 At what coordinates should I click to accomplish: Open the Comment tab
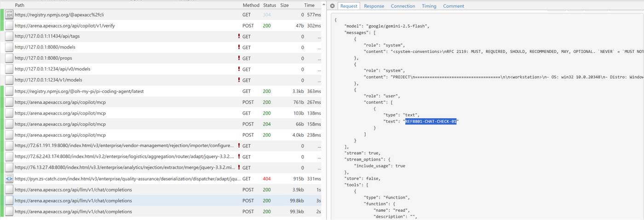tap(454, 6)
